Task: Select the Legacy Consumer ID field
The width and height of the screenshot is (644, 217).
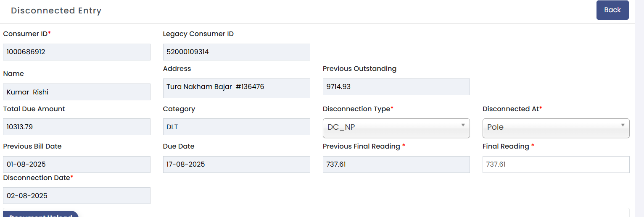Action: [236, 52]
